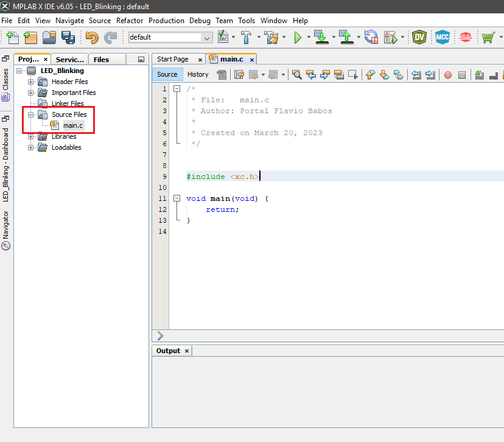Expand the Important Files folder
Screen dimensions: 504x442
30,93
